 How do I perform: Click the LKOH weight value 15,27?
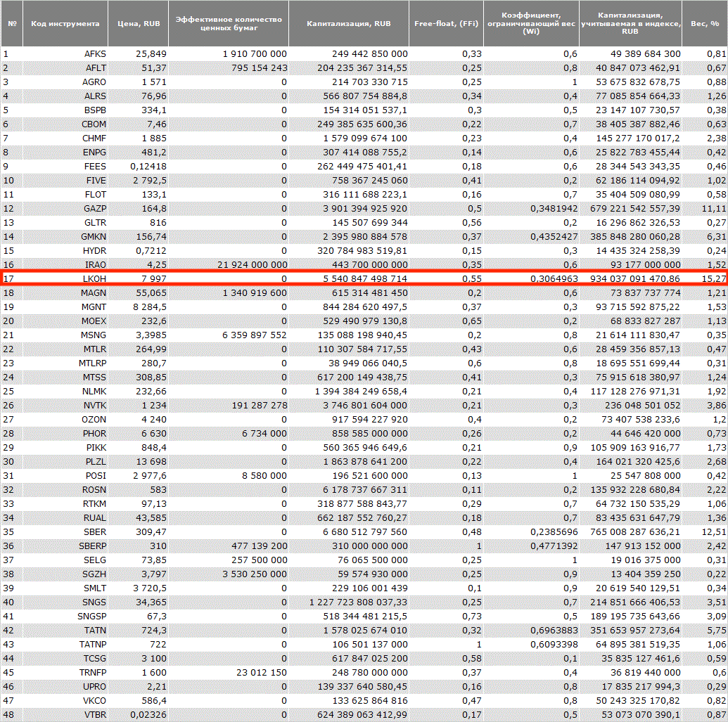pyautogui.click(x=715, y=279)
